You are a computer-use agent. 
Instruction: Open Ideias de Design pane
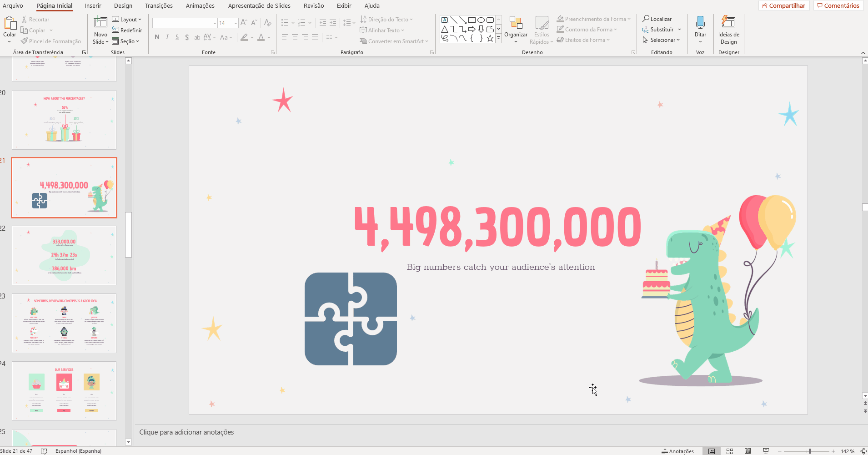tap(728, 30)
